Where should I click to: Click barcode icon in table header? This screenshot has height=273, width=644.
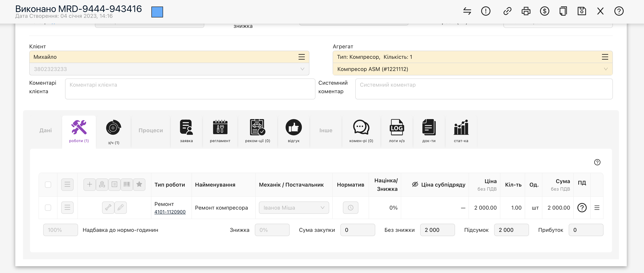pos(127,184)
